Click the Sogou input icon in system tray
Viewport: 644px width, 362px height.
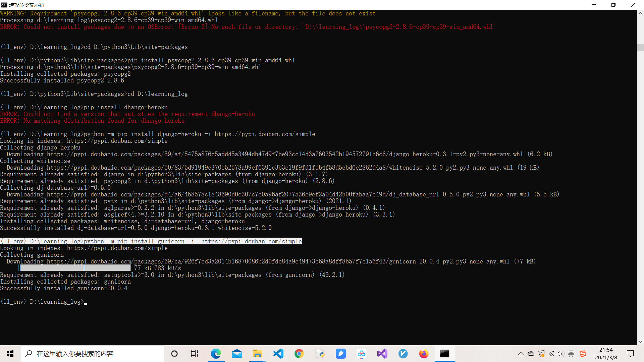583,354
